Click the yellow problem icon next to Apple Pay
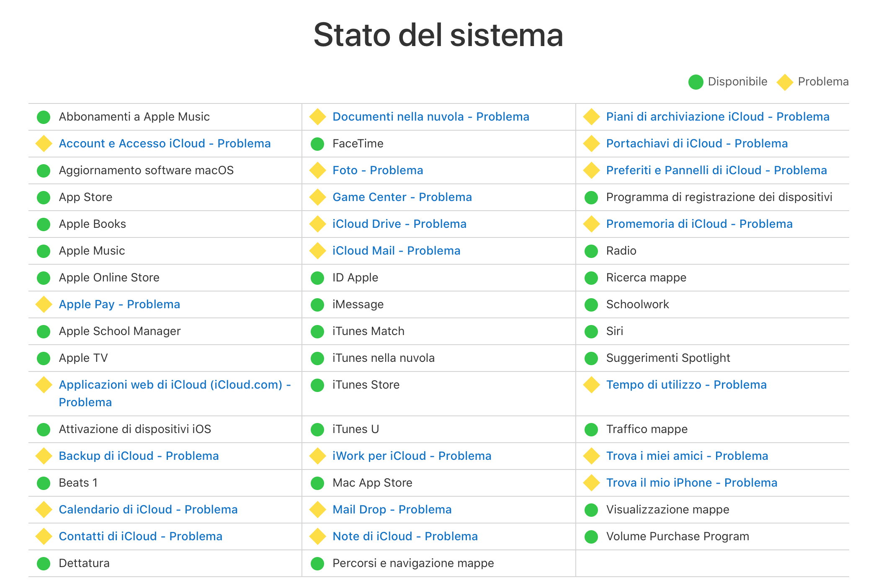 [44, 304]
